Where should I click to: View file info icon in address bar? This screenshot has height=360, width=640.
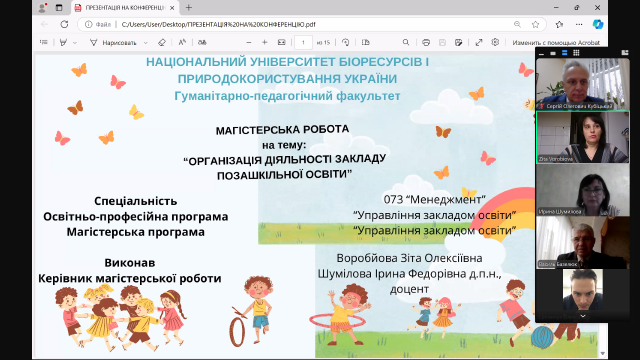tap(89, 24)
